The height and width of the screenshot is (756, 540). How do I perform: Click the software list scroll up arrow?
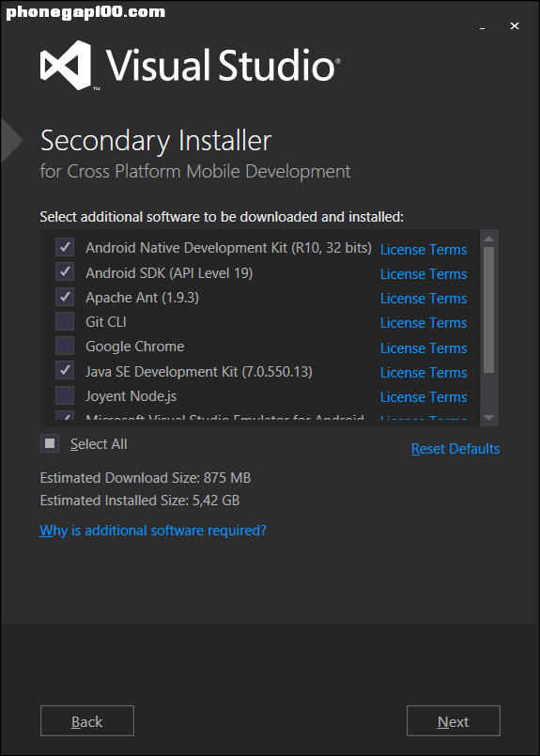[x=488, y=239]
